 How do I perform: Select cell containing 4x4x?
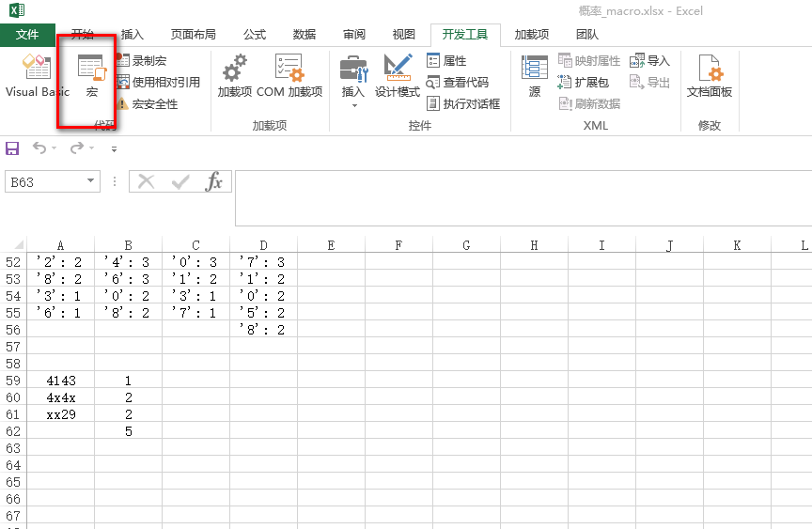point(60,397)
